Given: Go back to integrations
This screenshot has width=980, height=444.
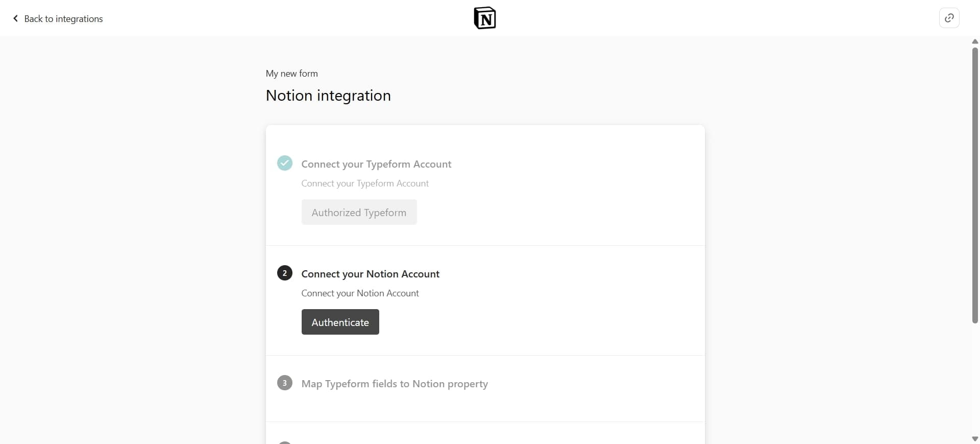Looking at the screenshot, I should coord(58,19).
